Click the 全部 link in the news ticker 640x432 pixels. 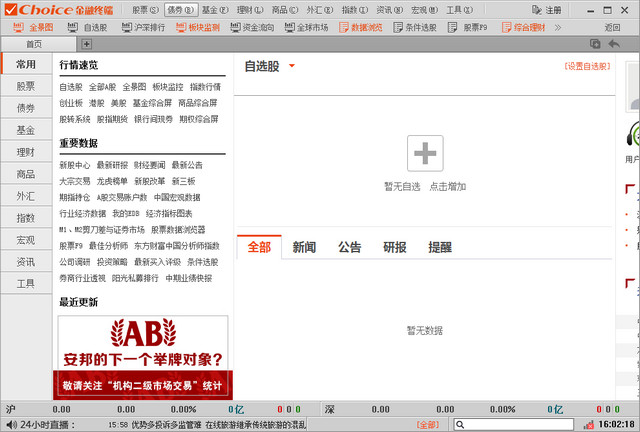(x=427, y=425)
